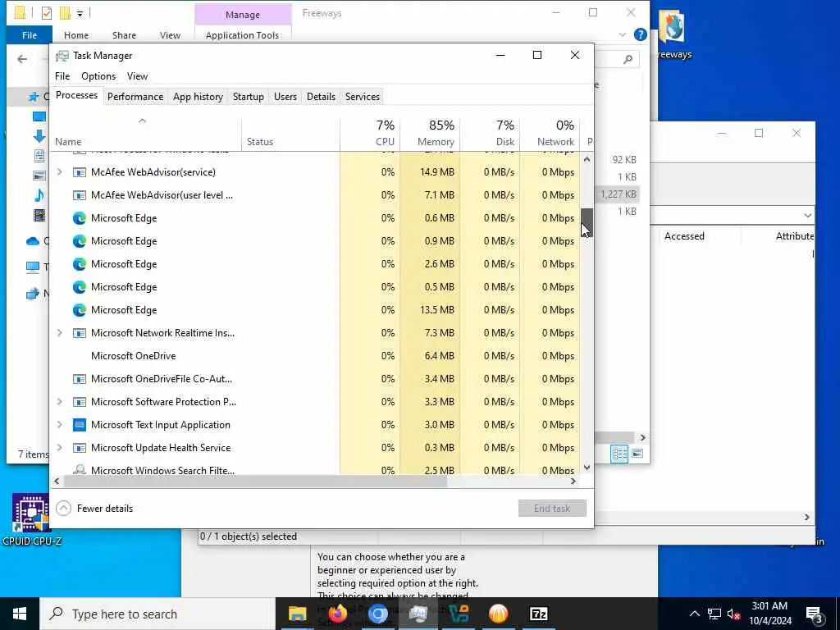The width and height of the screenshot is (840, 630).
Task: Click Microsoft Software Protection Platform icon
Action: (80, 402)
